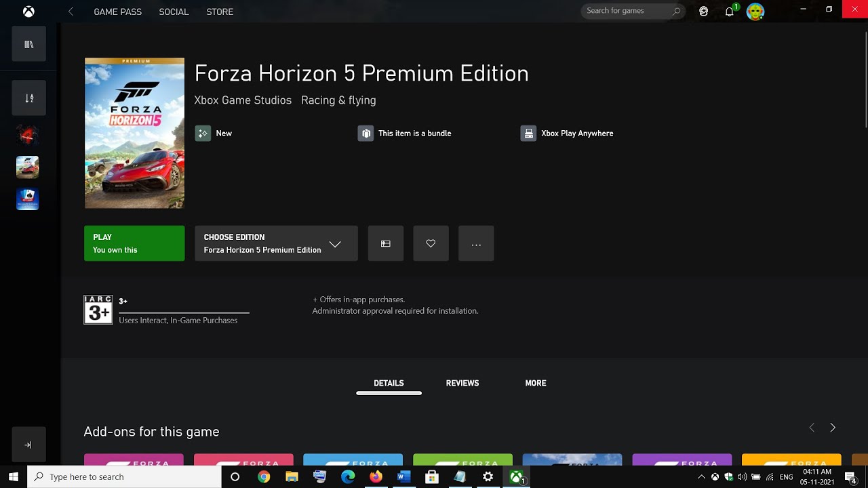Image resolution: width=868 pixels, height=488 pixels.
Task: Click 'Administrator approval required for installation.' text
Action: coord(395,311)
